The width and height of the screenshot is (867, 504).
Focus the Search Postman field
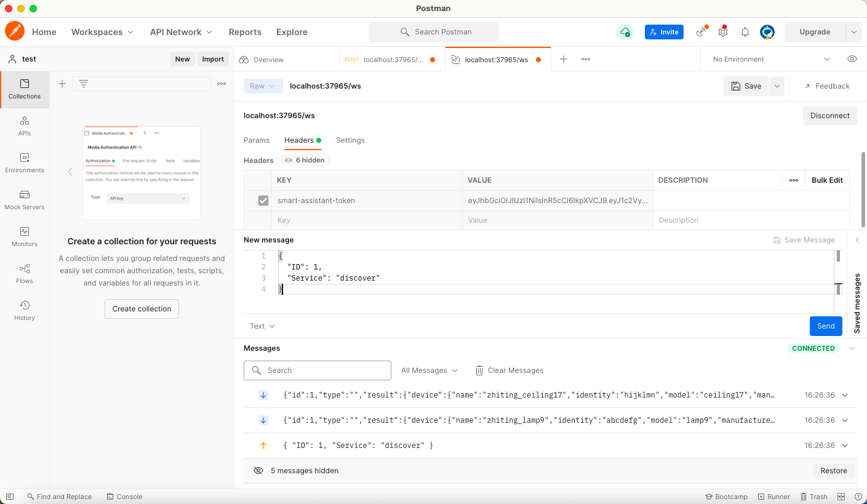point(434,32)
